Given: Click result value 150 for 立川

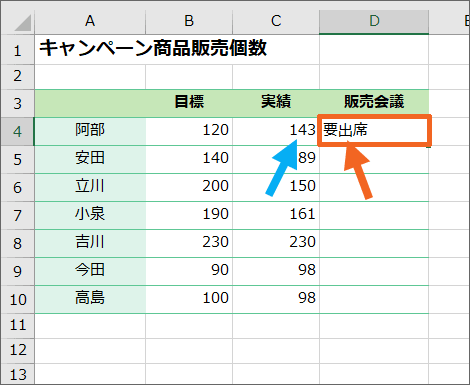Looking at the screenshot, I should tap(276, 187).
